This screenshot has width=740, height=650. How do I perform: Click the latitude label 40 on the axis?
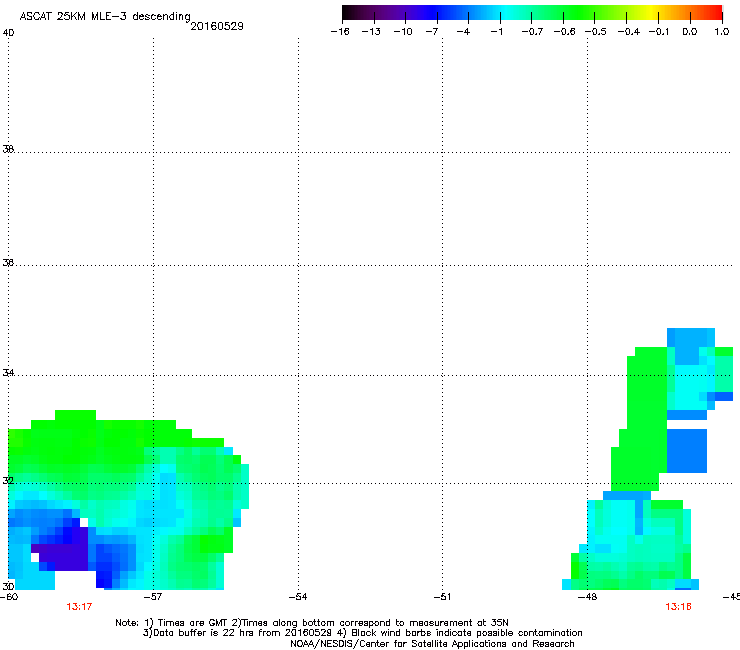[x=8, y=33]
